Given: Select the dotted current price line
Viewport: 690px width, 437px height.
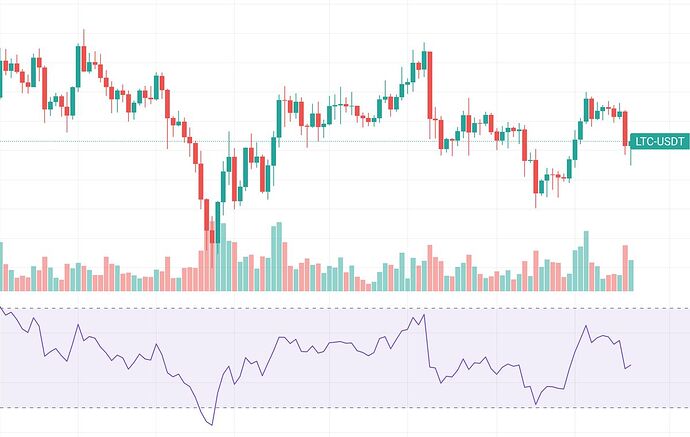Looking at the screenshot, I should click(300, 142).
